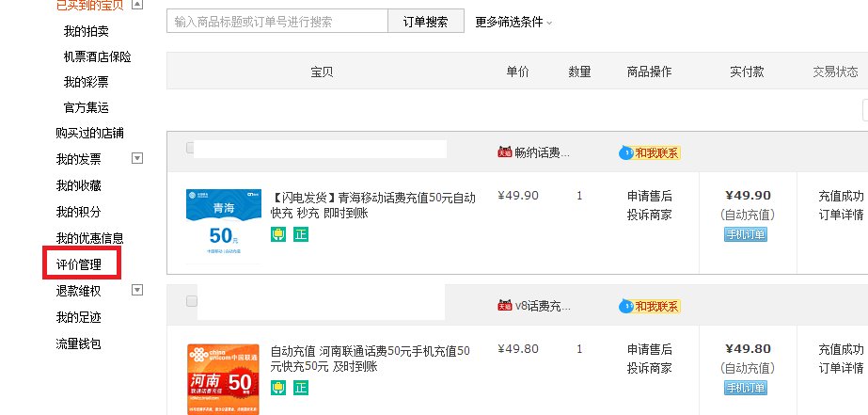This screenshot has height=415, width=868.
Task: Click Wangwang 和我联系 for 畅纳话费 order
Action: click(649, 153)
